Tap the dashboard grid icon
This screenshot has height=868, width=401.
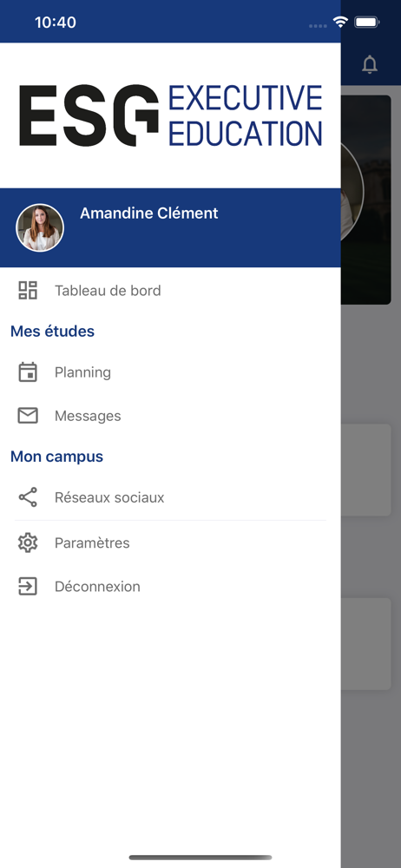28,291
